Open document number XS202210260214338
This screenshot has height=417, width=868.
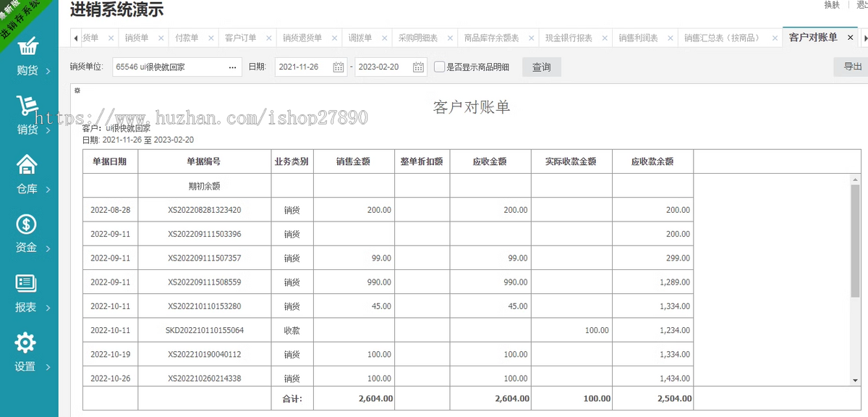point(205,378)
